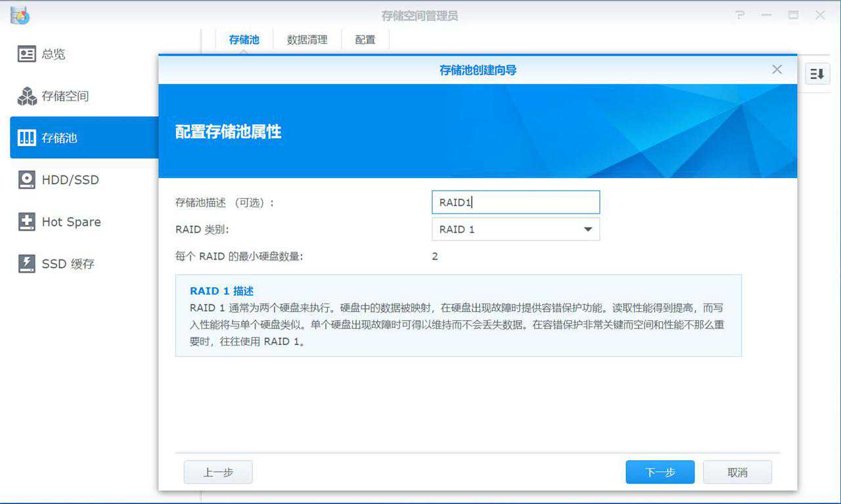
Task: Close the 存储空间管理员 window
Action: click(820, 15)
